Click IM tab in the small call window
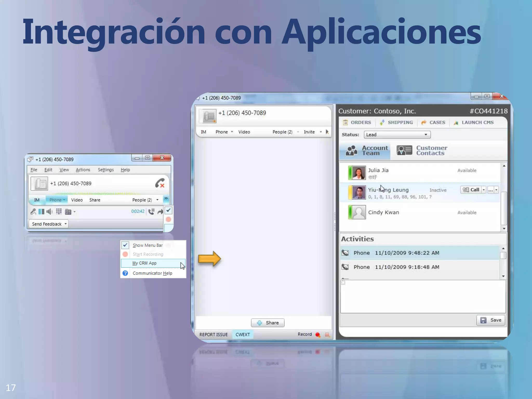This screenshot has height=399, width=532. pyautogui.click(x=37, y=200)
